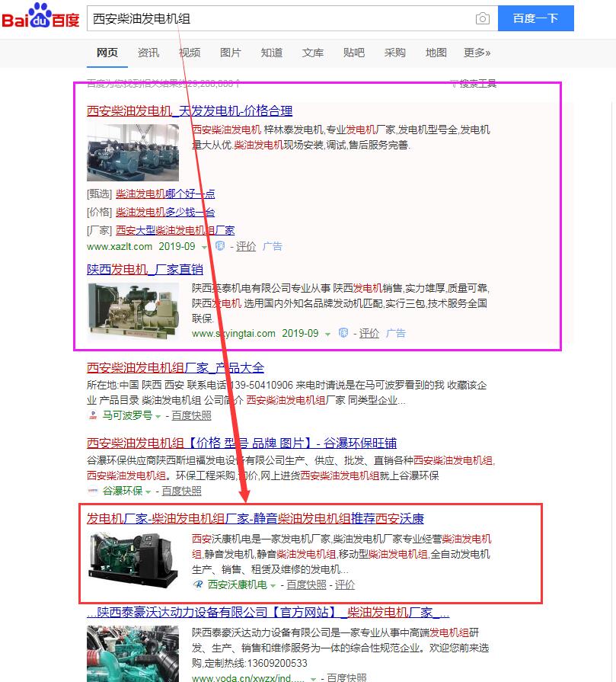The image size is (616, 682).
Task: Click the blue verification icon before 西安沃康电
Action: pos(199,584)
